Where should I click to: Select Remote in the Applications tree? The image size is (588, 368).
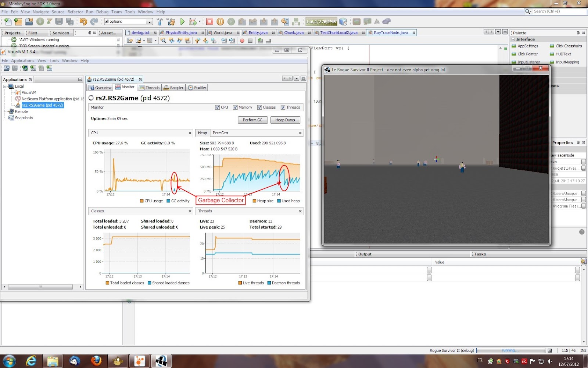click(x=21, y=112)
